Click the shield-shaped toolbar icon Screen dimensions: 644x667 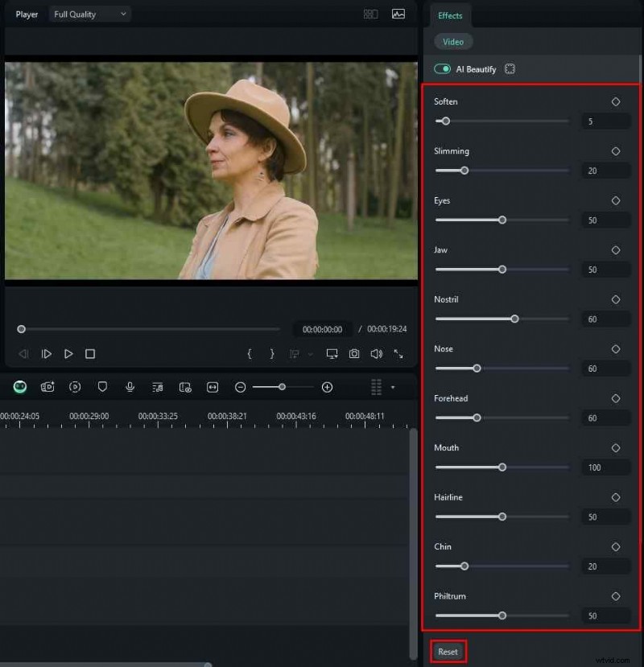coord(102,387)
